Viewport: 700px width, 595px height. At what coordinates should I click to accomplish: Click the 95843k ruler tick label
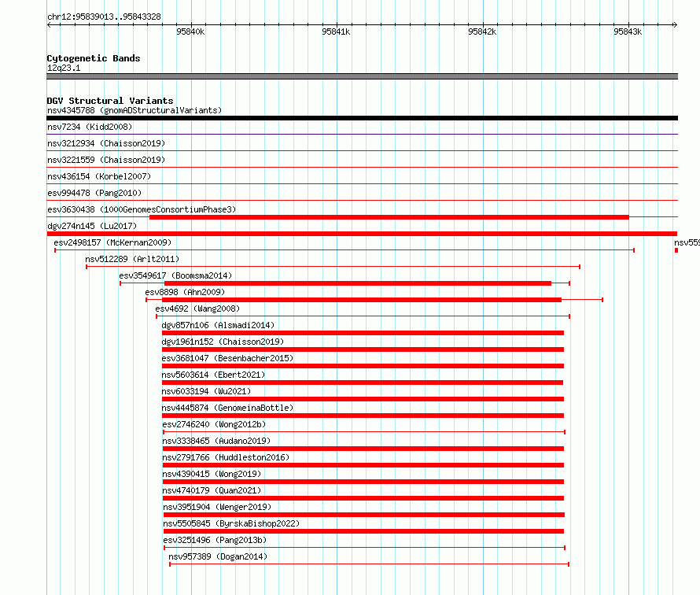pyautogui.click(x=628, y=31)
